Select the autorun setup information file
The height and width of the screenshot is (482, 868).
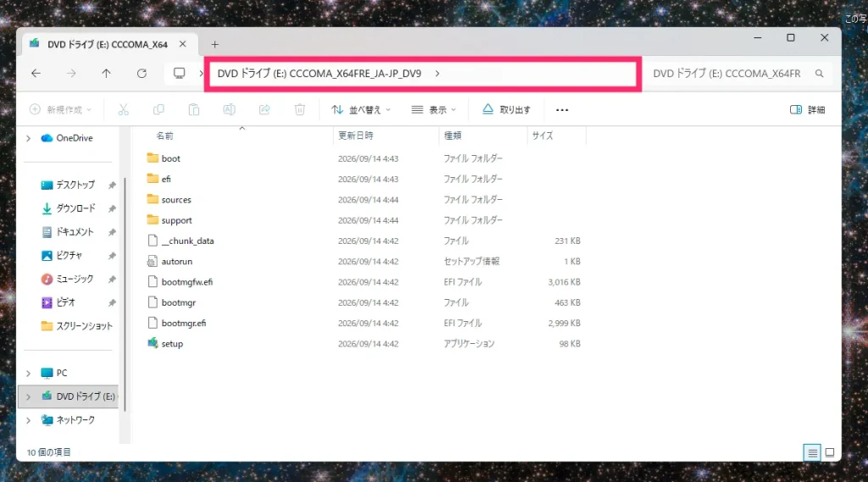(176, 261)
